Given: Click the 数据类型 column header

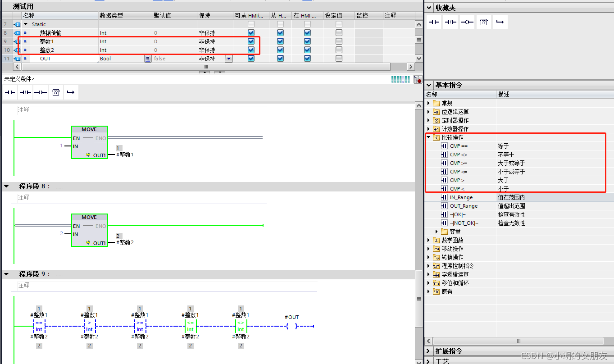Looking at the screenshot, I should (x=125, y=15).
